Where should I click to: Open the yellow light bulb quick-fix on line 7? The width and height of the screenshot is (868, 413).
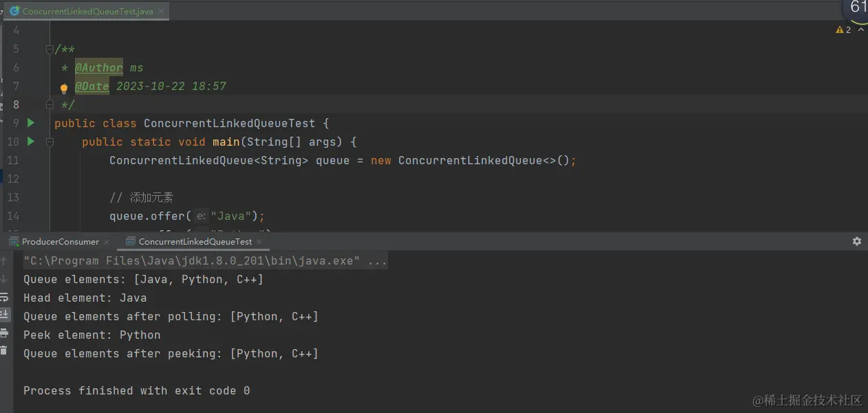coord(64,87)
